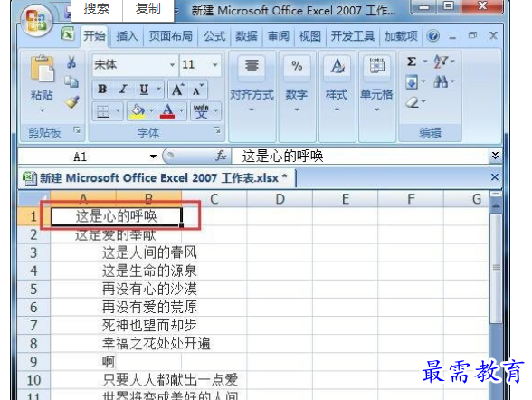
Task: Open paste options arrow under 粘贴
Action: pyautogui.click(x=42, y=110)
